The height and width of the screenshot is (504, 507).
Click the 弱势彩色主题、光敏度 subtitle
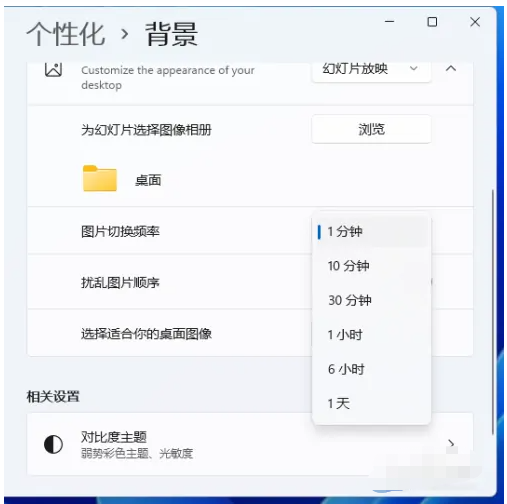point(137,453)
